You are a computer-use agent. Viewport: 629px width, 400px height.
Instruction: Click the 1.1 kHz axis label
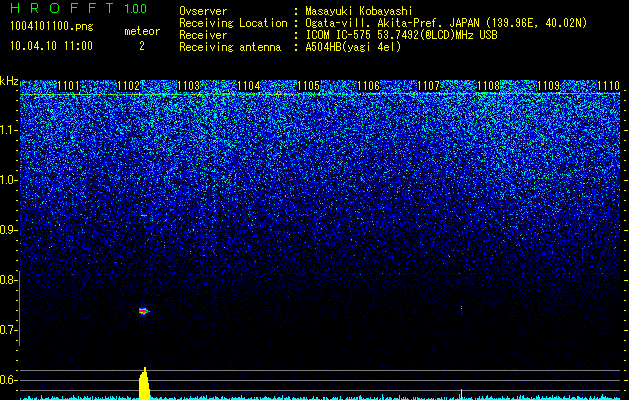8,130
